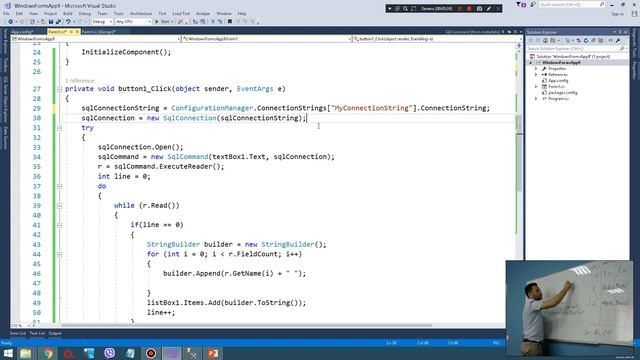Click the Save icon in toolbar
The width and height of the screenshot is (640, 360).
click(x=51, y=22)
